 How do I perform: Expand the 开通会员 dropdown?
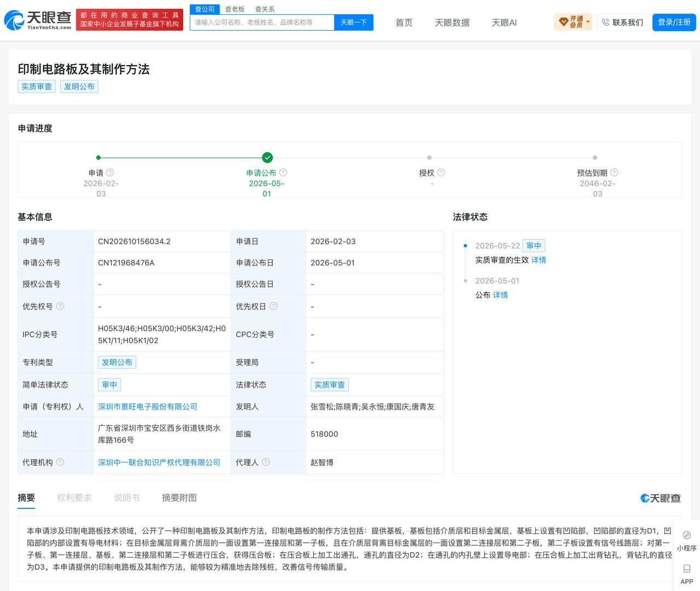coord(573,22)
